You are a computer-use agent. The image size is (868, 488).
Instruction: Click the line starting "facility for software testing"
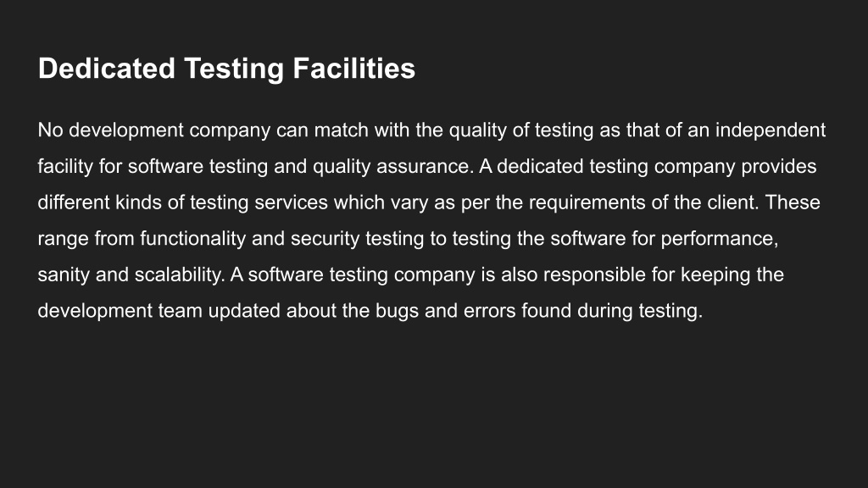pos(427,167)
